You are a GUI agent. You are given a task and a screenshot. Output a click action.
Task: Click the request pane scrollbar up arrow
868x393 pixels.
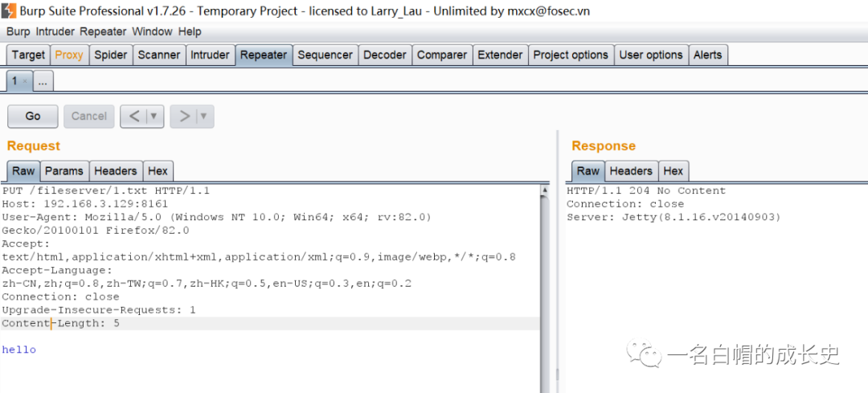click(x=545, y=190)
